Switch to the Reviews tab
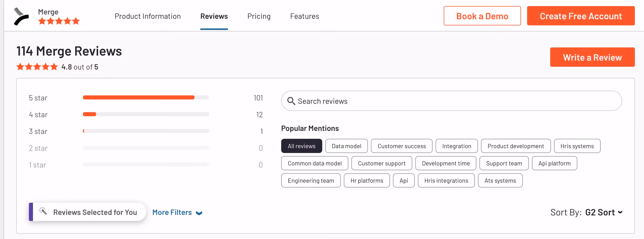 [x=214, y=16]
